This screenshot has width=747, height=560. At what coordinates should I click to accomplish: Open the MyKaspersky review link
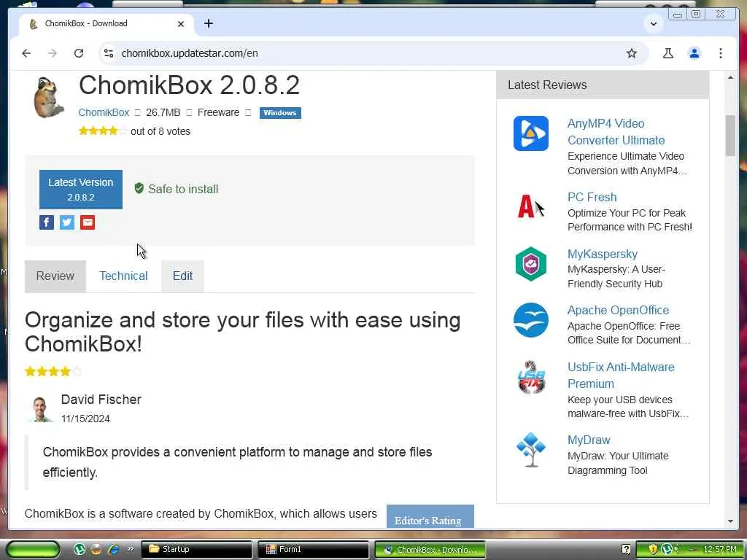click(x=603, y=254)
